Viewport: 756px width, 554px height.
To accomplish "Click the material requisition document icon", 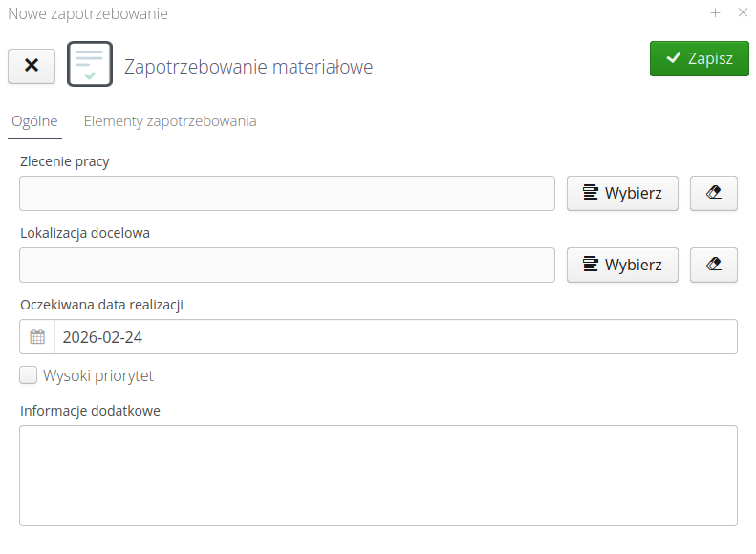I will click(x=90, y=64).
